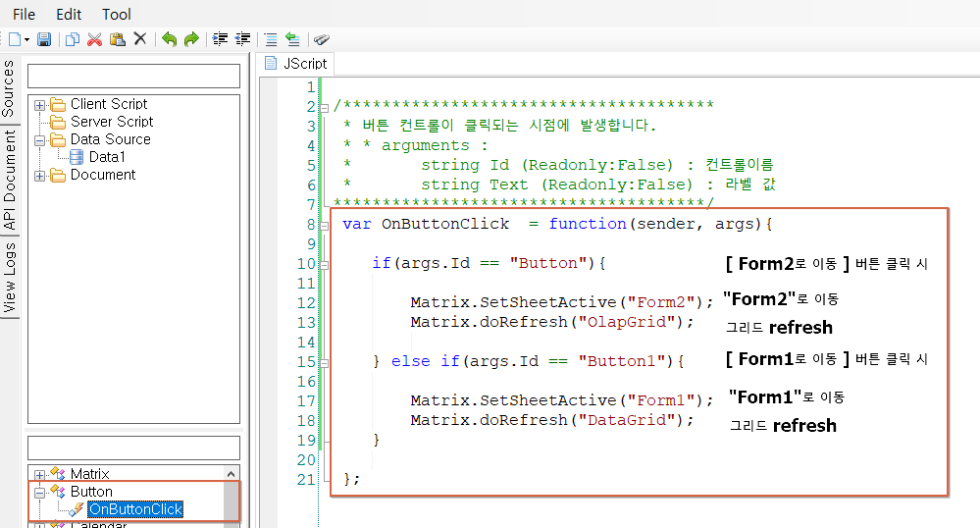Viewport: 980px width, 528px height.
Task: Expand the Client Script folder
Action: tap(39, 105)
